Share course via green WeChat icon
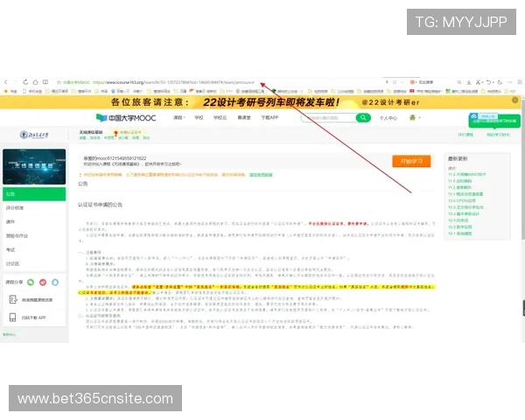This screenshot has width=525, height=420. pyautogui.click(x=31, y=283)
